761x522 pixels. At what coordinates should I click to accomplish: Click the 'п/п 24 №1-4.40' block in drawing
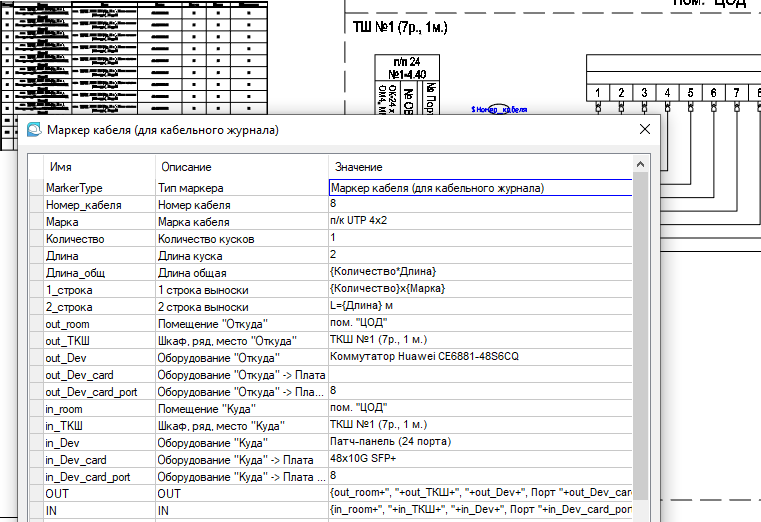[x=407, y=68]
